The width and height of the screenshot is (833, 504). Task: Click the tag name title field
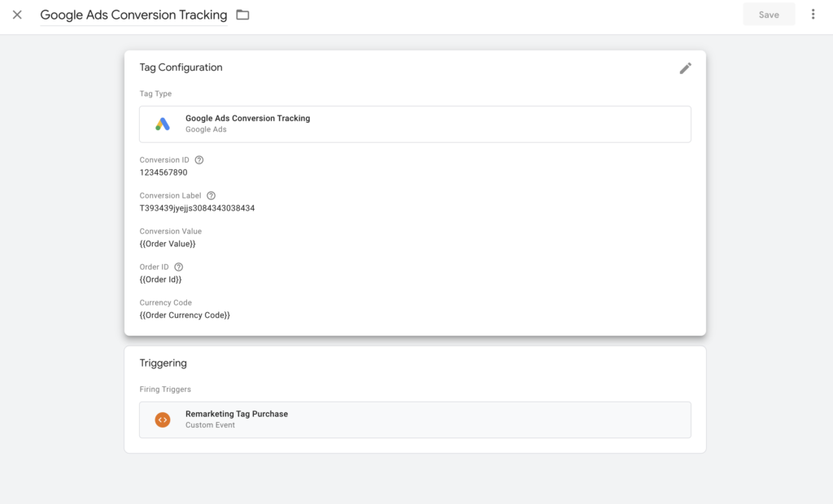pos(133,14)
